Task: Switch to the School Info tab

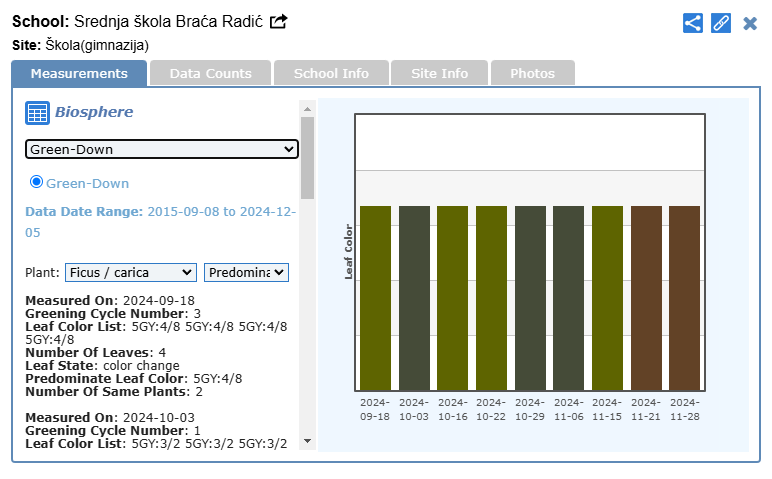Action: point(331,73)
